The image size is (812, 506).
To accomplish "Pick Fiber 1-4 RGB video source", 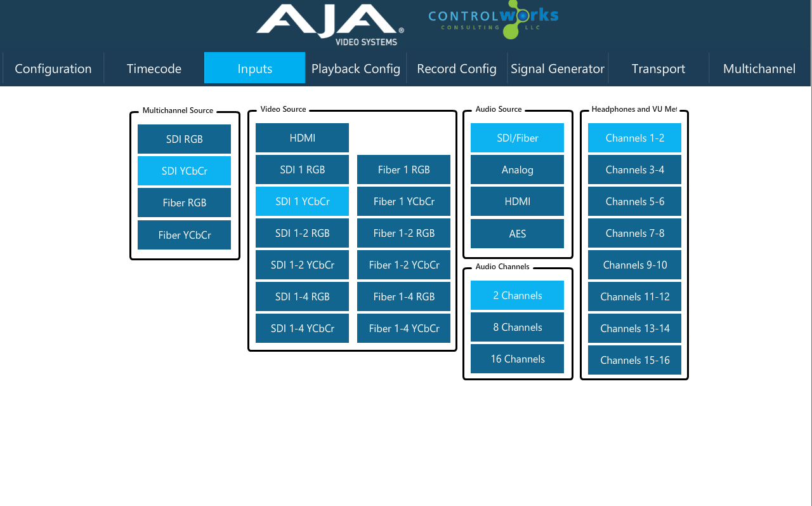I will [403, 296].
